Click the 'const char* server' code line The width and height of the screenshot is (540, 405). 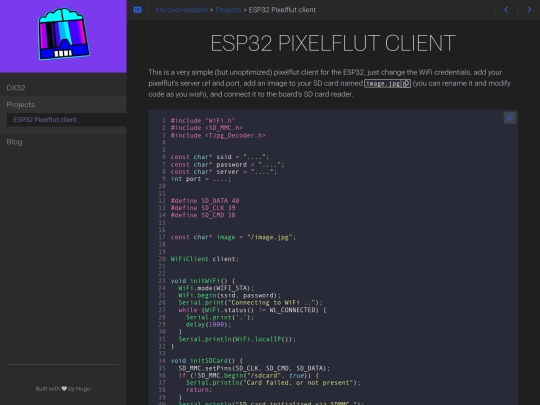pyautogui.click(x=224, y=172)
